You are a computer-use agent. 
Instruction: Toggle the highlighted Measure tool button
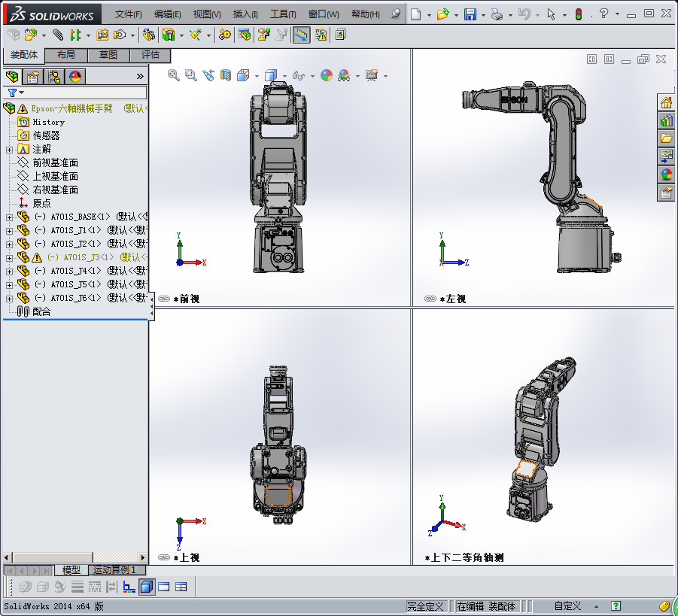302,35
